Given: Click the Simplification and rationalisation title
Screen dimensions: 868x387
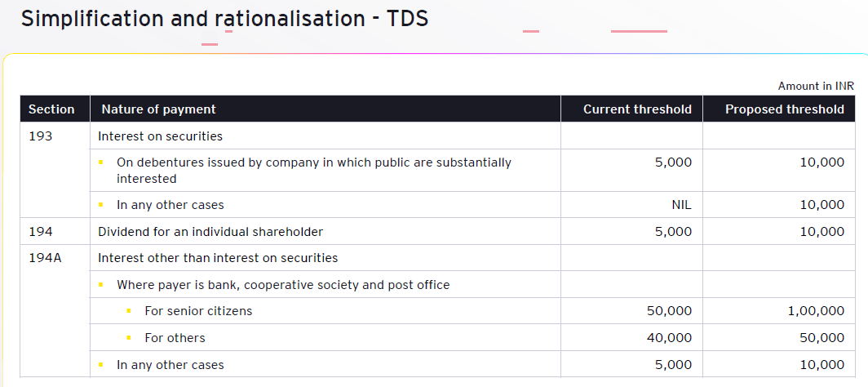Looking at the screenshot, I should click(x=224, y=18).
